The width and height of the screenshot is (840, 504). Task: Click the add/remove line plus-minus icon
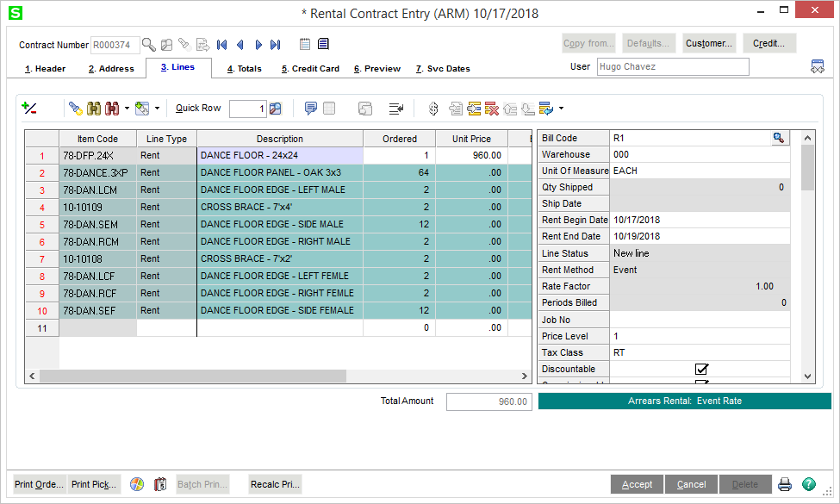29,109
